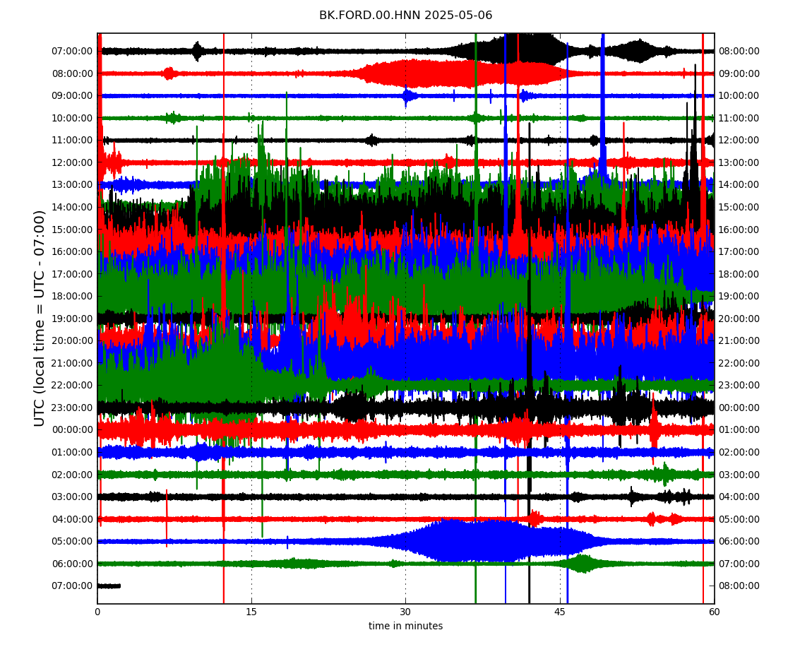Screen dimensions: 812x671
Task: Click the short black trace on the final 07:00:00 row
Action: point(109,586)
